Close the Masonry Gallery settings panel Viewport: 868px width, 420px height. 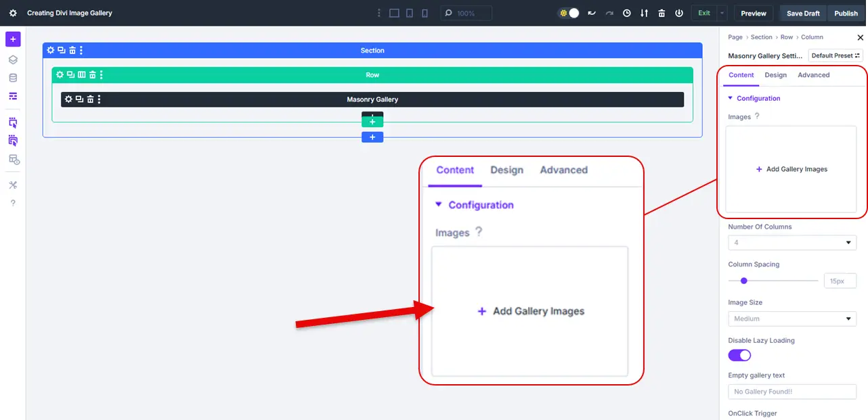click(861, 37)
